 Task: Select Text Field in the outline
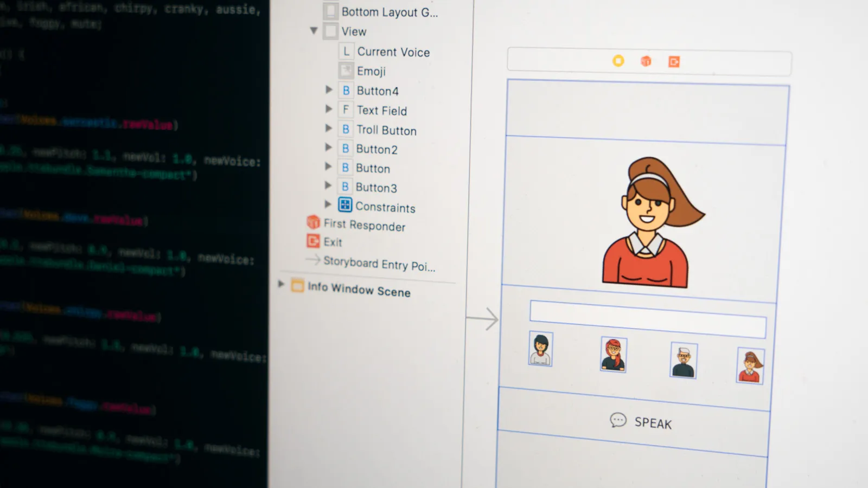[x=381, y=111]
